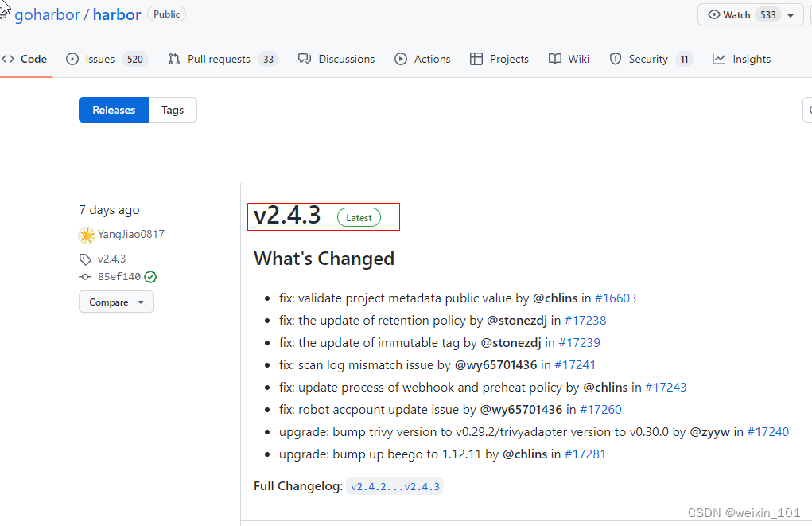The image size is (812, 526).
Task: Click the Pull requests branch icon
Action: pos(174,59)
